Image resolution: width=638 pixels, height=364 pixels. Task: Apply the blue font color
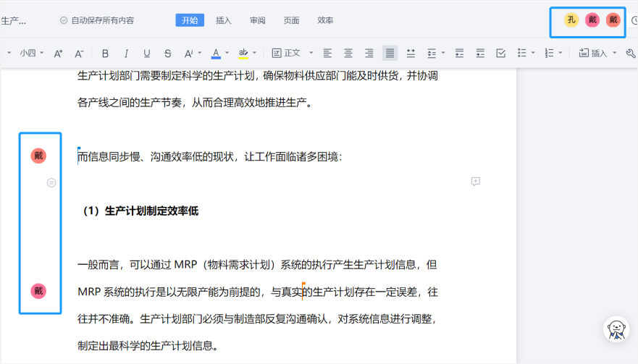[x=216, y=54]
